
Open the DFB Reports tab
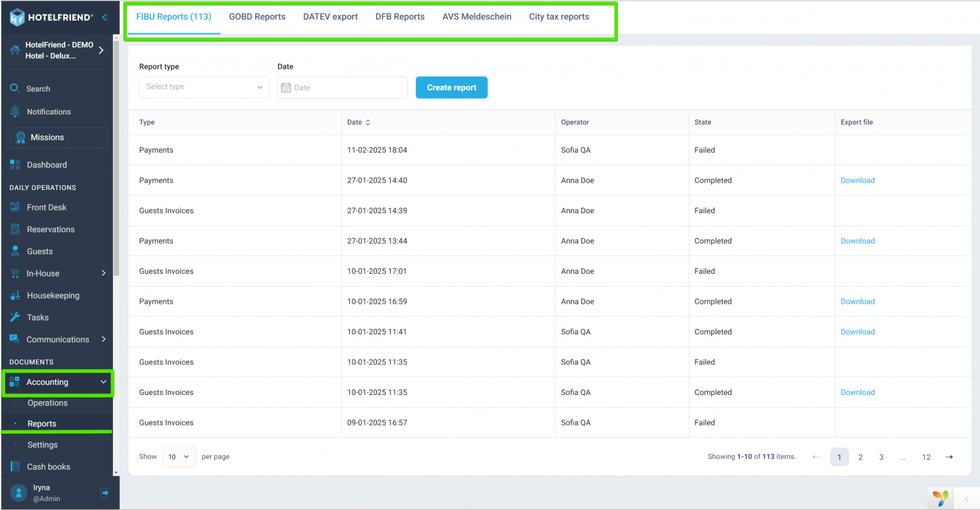pos(400,17)
